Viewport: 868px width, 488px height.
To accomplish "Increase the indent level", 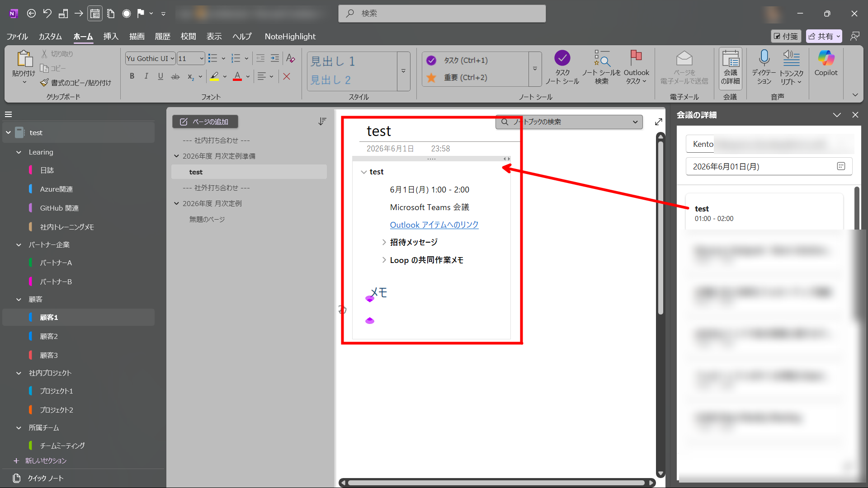I will tap(275, 58).
